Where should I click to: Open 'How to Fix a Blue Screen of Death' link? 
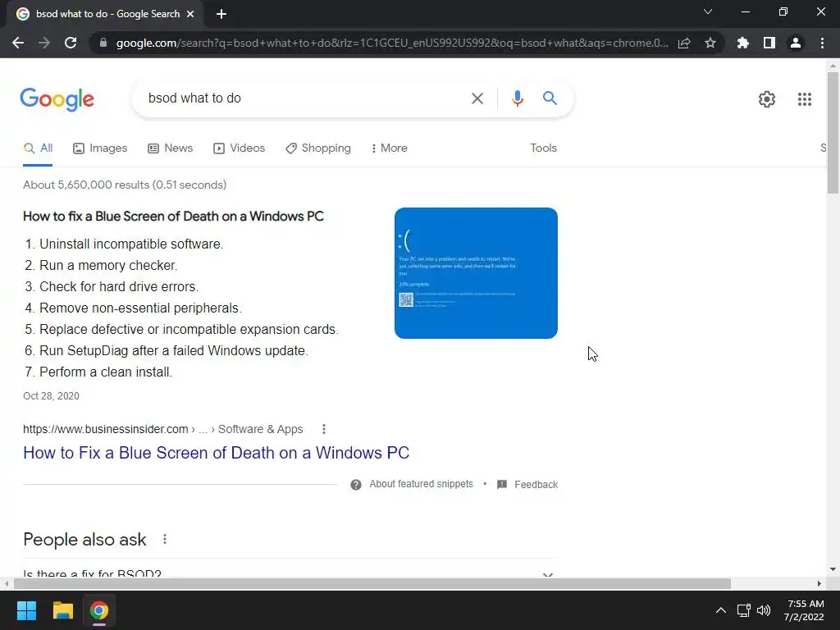pos(216,453)
